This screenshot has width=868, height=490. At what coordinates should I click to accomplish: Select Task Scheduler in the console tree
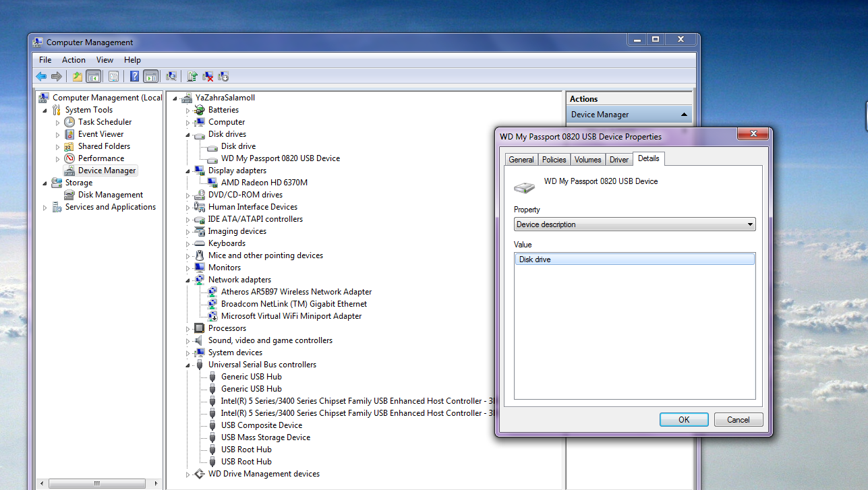tap(105, 122)
